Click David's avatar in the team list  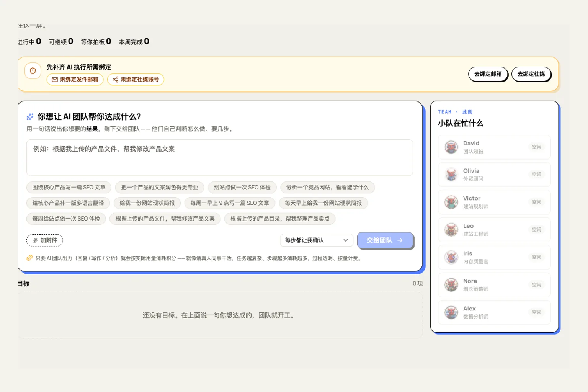(x=451, y=147)
